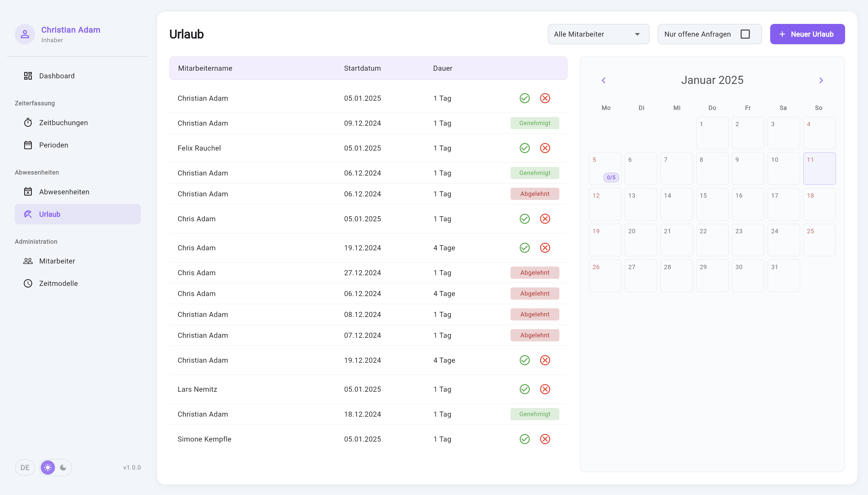Enable Nur offene Anfragen checkbox
This screenshot has width=868, height=495.
(745, 34)
